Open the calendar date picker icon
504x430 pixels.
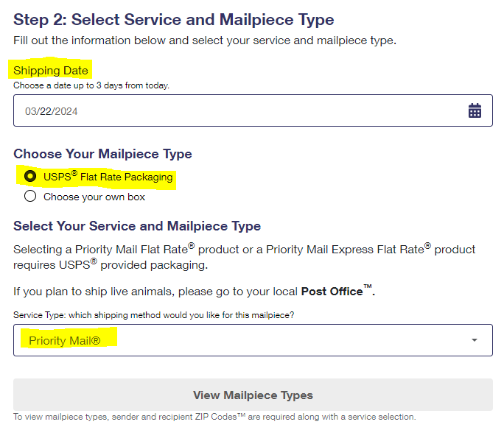(475, 111)
